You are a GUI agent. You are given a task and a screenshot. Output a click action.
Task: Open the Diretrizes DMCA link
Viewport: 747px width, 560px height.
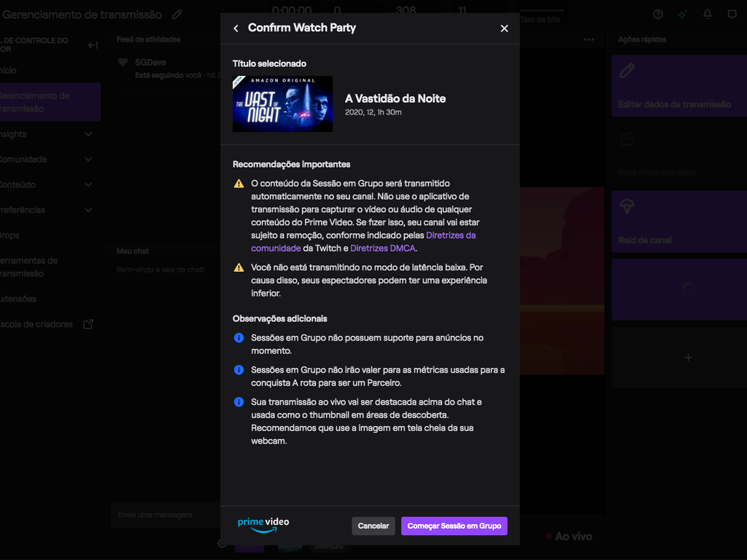(x=382, y=248)
